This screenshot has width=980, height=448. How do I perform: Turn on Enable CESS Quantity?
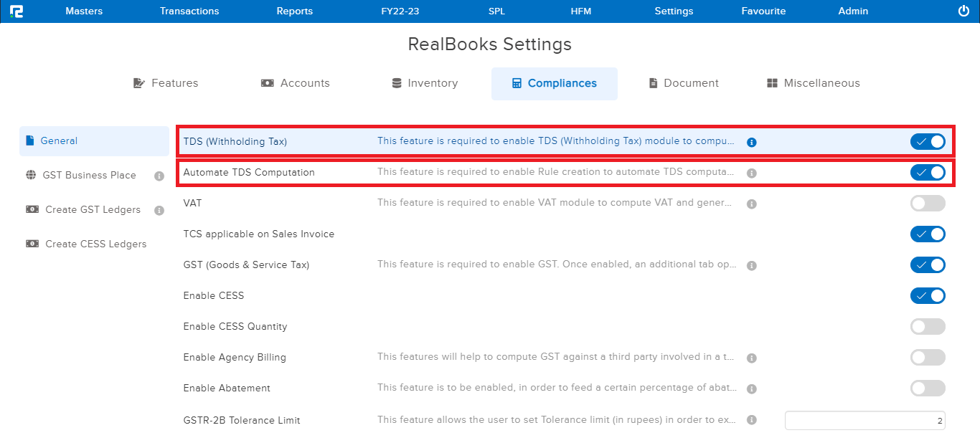click(x=928, y=326)
